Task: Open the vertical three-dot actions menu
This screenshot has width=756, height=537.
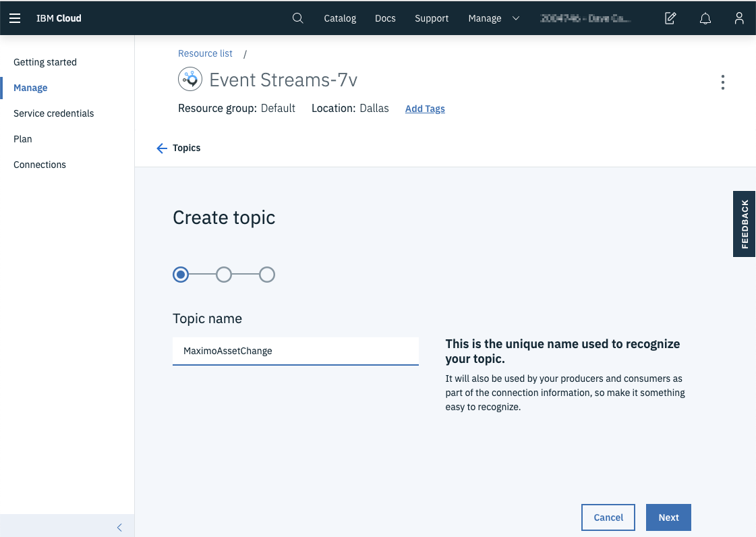Action: pos(722,82)
